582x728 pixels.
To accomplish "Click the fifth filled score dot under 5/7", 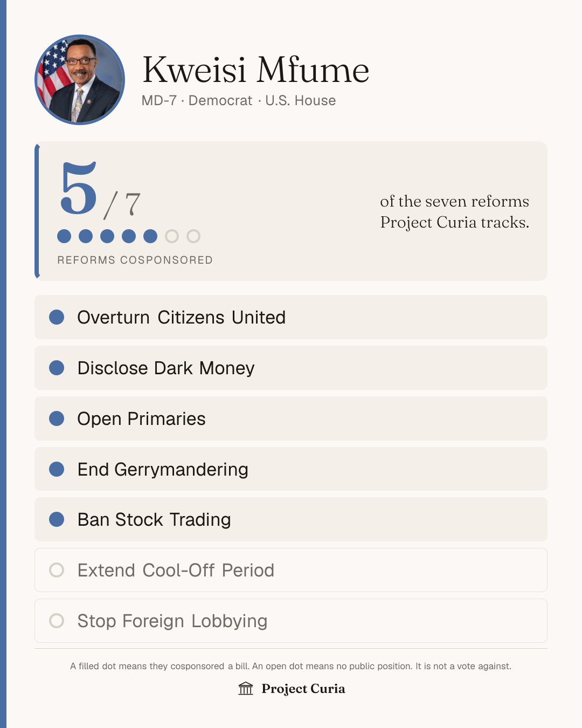I will [150, 236].
